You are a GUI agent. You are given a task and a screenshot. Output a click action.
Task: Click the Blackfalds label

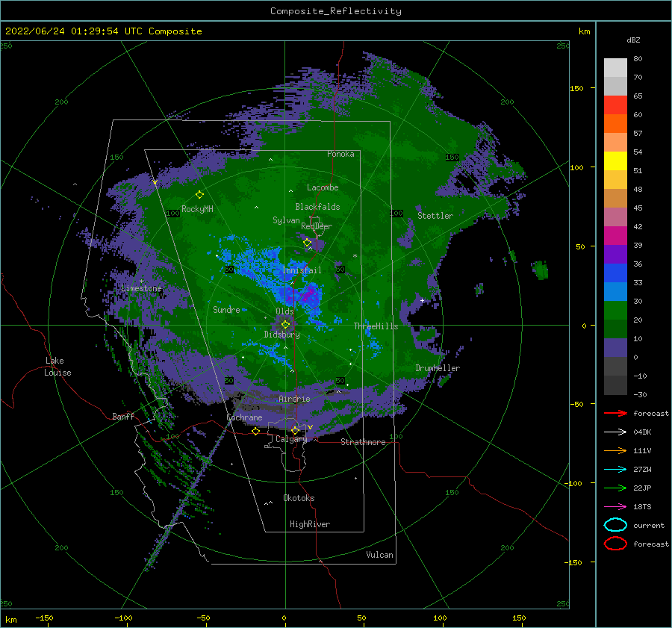click(x=317, y=207)
